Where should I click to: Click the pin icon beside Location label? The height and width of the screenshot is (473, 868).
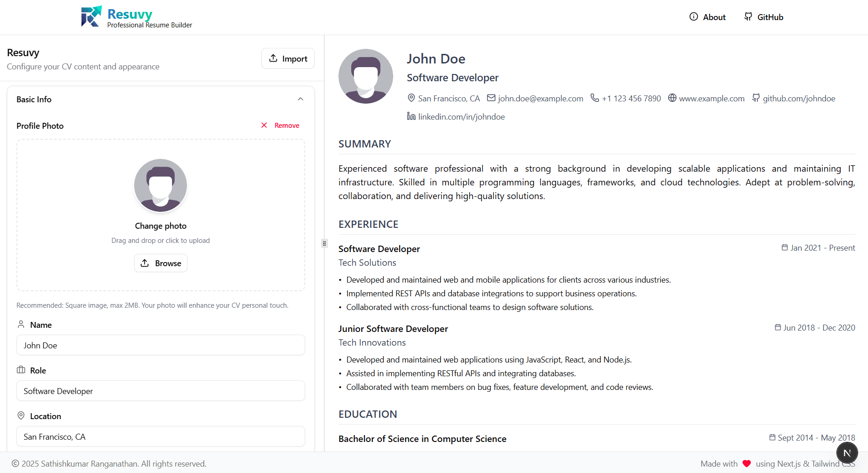(x=21, y=415)
